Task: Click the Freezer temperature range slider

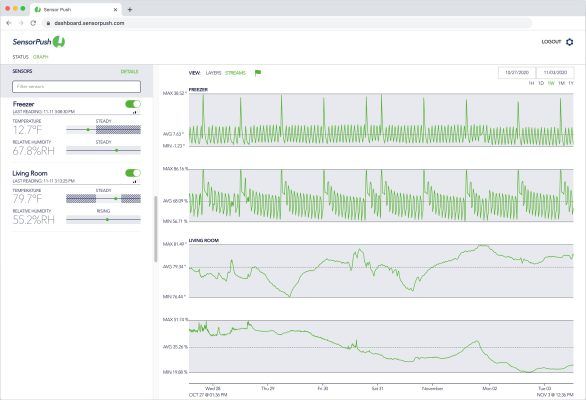Action: [104, 130]
